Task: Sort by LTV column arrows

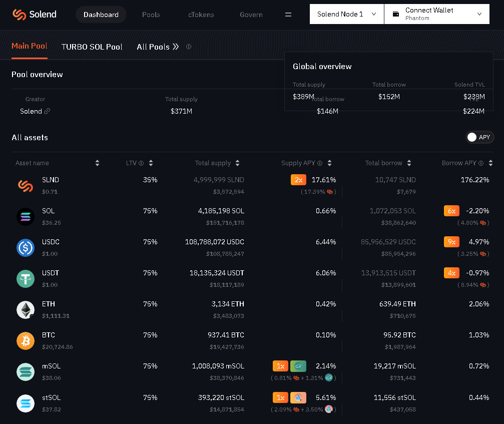Action: (151, 163)
